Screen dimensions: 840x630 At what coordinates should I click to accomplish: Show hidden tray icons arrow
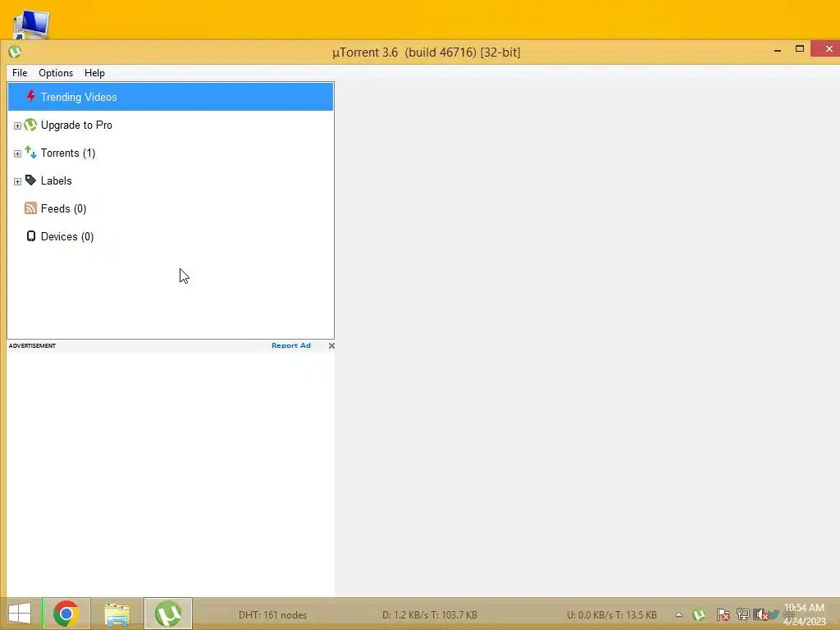[678, 614]
